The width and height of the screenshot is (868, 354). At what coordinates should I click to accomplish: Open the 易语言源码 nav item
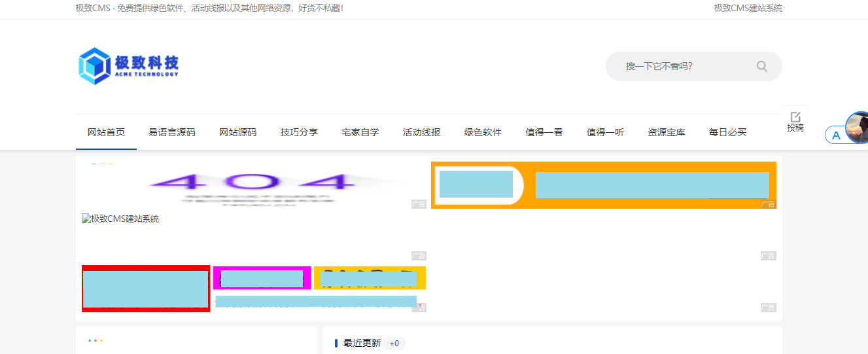pyautogui.click(x=172, y=132)
